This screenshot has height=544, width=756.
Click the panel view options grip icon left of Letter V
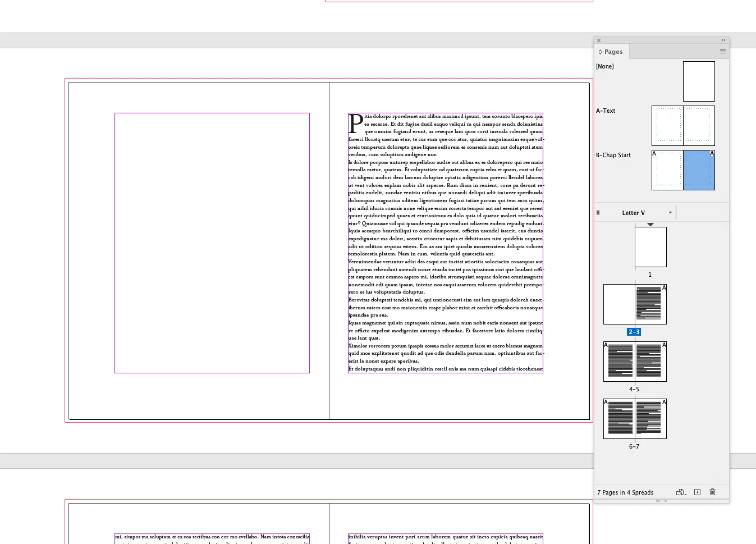tap(598, 213)
